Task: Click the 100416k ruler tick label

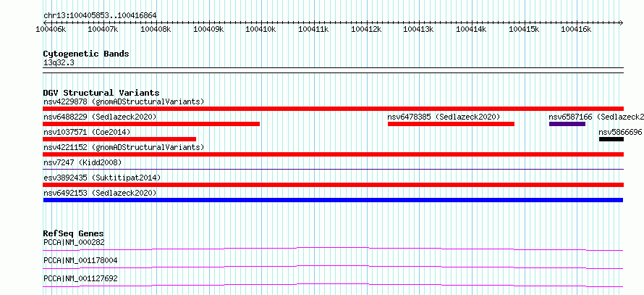Action: tap(576, 30)
